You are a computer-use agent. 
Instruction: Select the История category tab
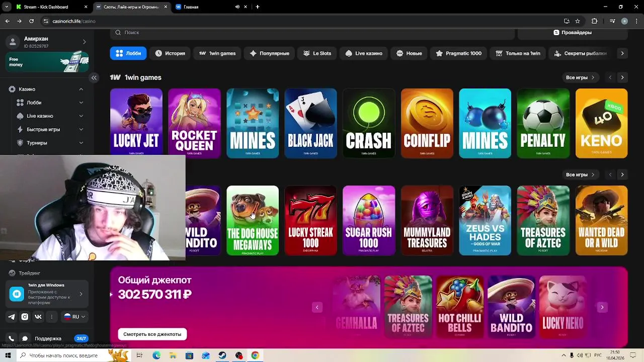[170, 53]
